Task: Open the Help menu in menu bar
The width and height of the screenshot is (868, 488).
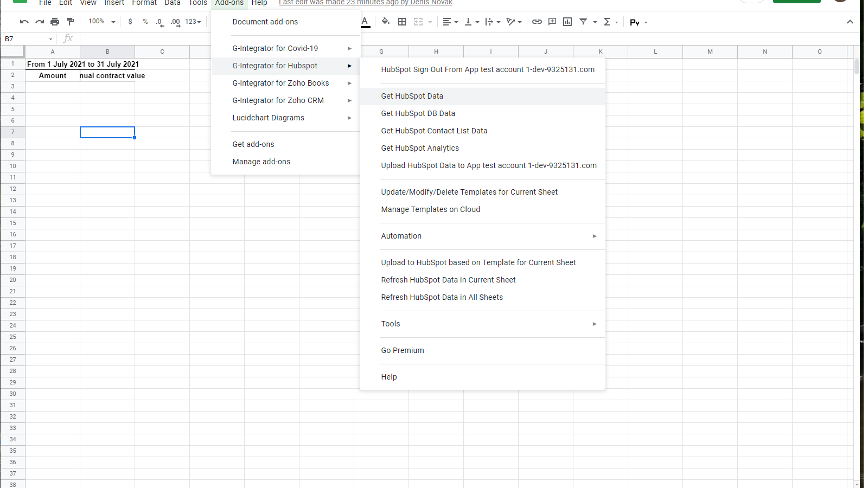Action: (x=259, y=3)
